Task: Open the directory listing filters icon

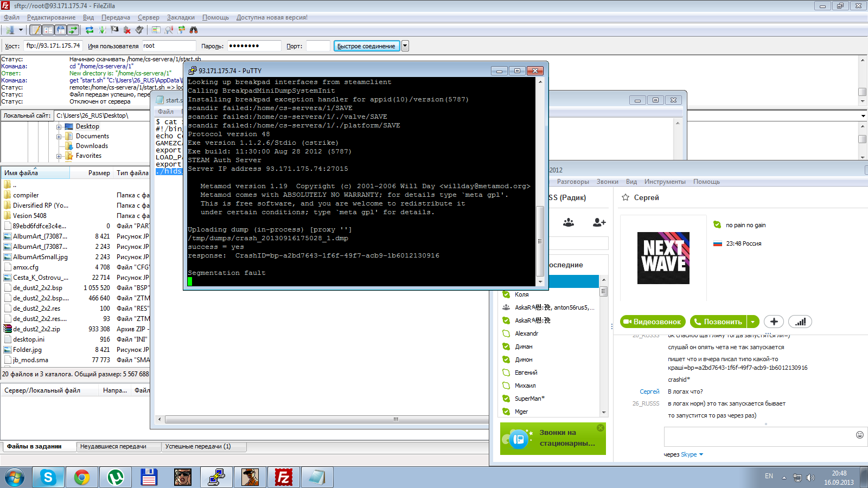Action: 156,30
